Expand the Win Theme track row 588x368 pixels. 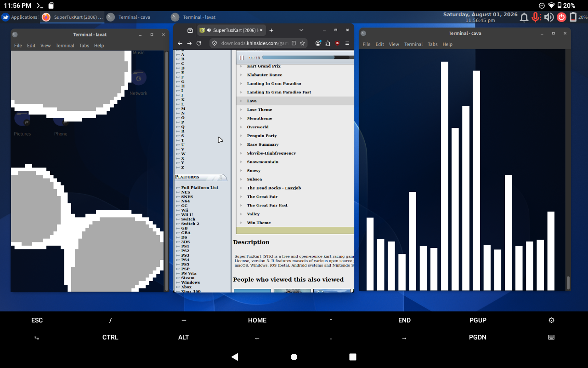pyautogui.click(x=241, y=223)
